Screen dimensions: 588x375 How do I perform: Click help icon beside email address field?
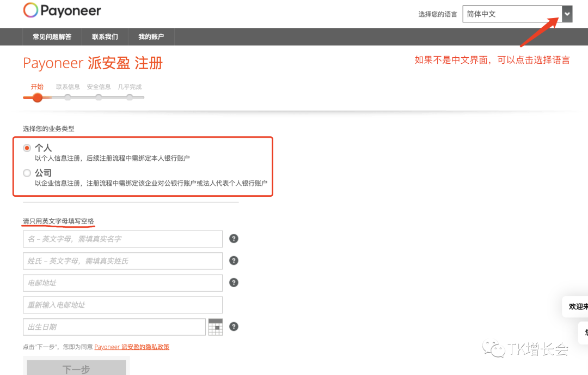coord(234,282)
